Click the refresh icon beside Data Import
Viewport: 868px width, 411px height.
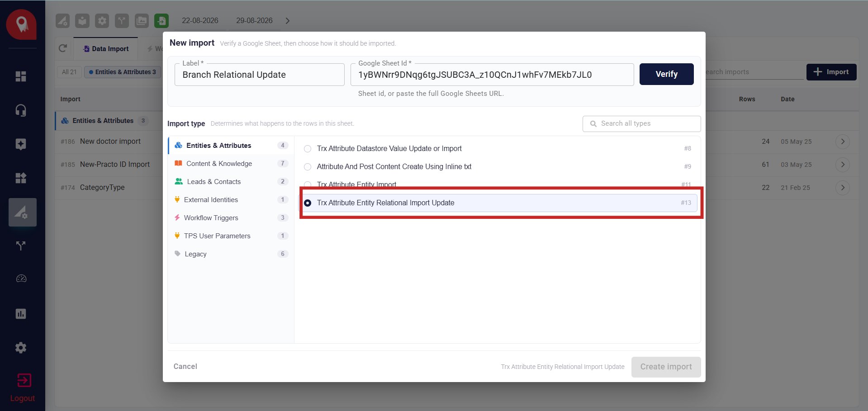tap(63, 48)
